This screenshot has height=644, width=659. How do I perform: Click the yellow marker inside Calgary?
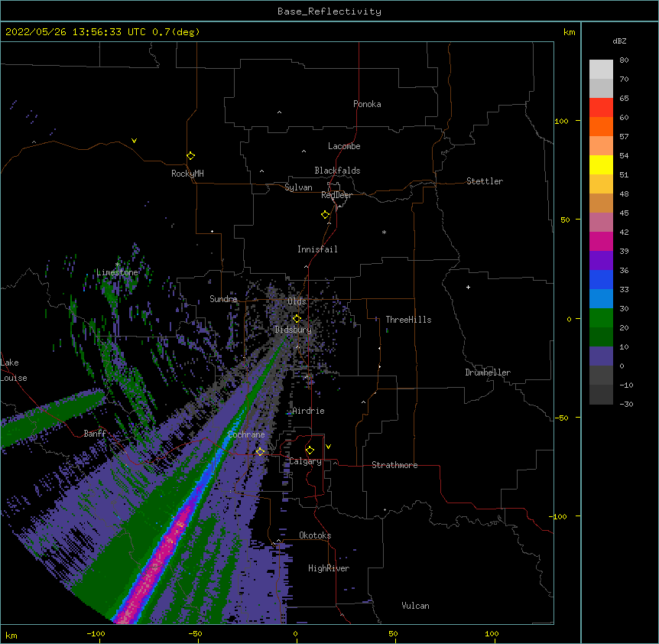[x=310, y=450]
